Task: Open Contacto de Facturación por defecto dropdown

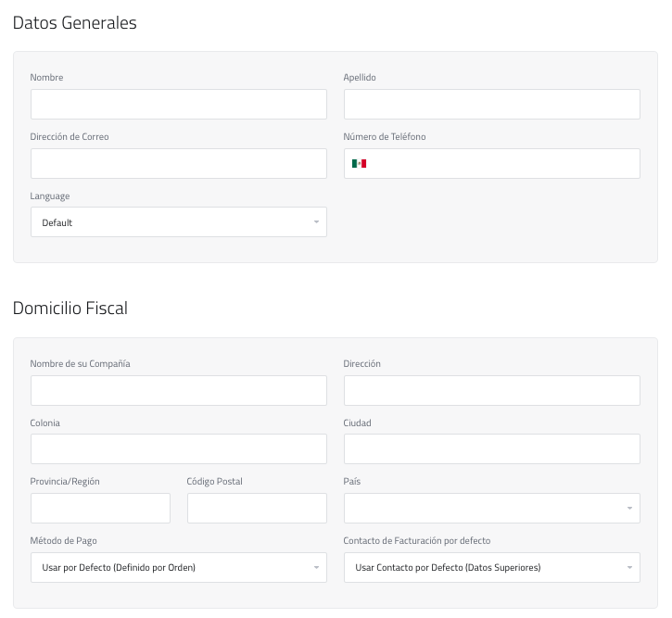Action: [491, 567]
